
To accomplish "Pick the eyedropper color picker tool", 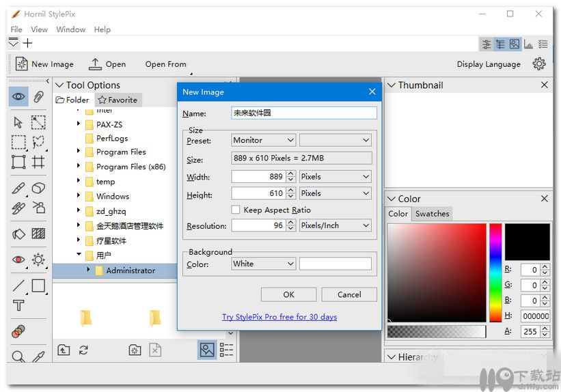I will 38,356.
